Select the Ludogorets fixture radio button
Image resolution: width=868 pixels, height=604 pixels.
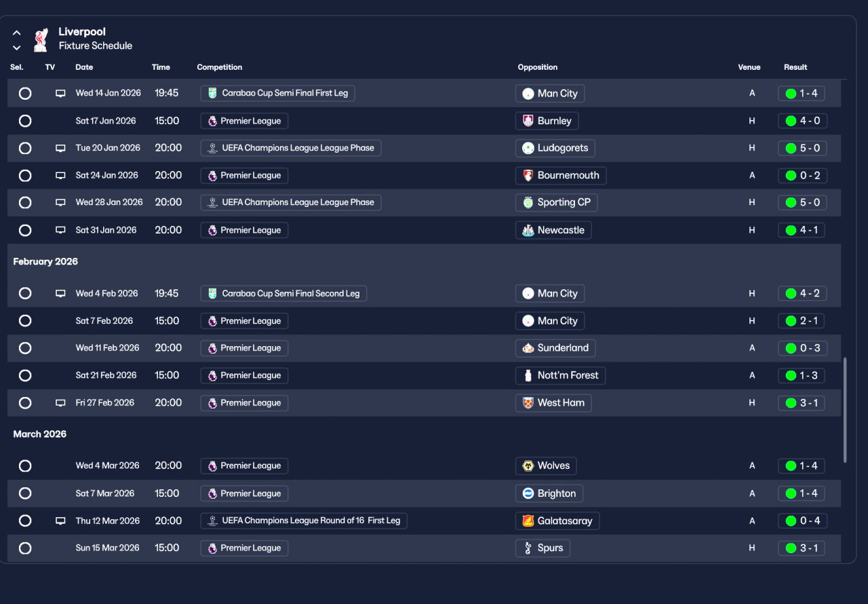pos(25,148)
